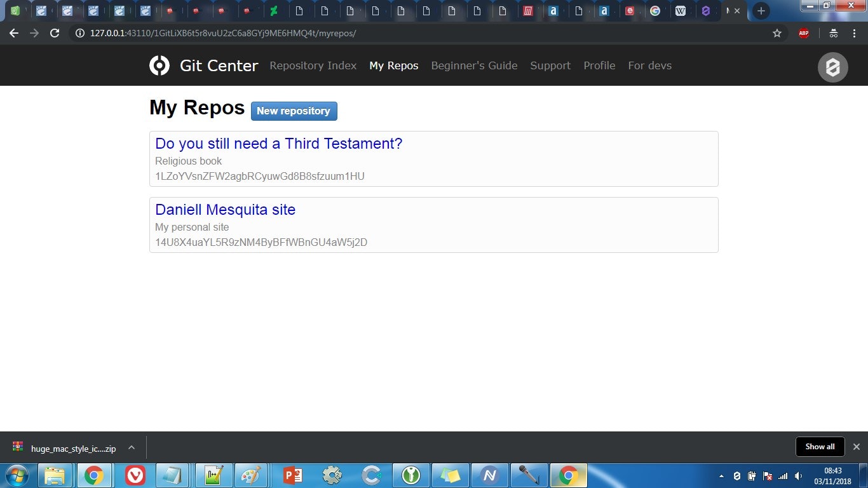Screen dimensions: 868x488
Task: Open the Beginner's Guide navigation item
Action: coord(474,65)
